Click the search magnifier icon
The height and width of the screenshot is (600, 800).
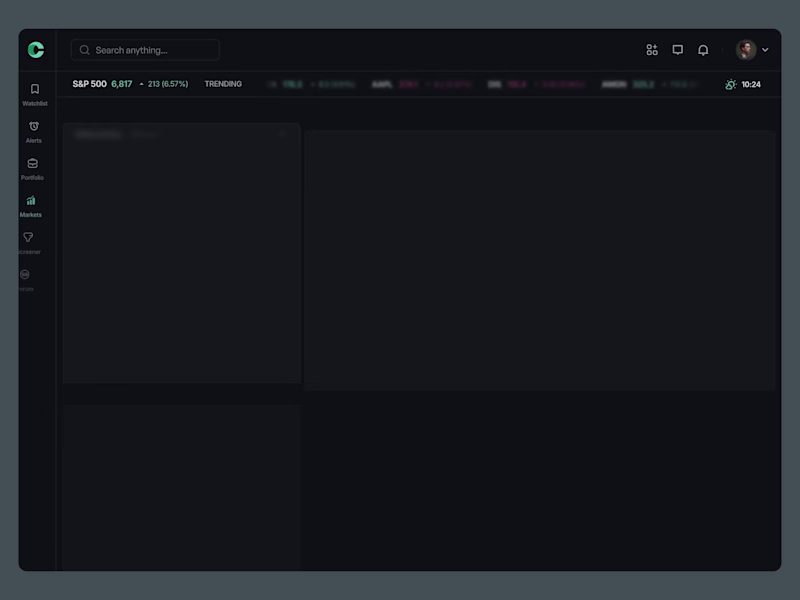click(x=85, y=50)
